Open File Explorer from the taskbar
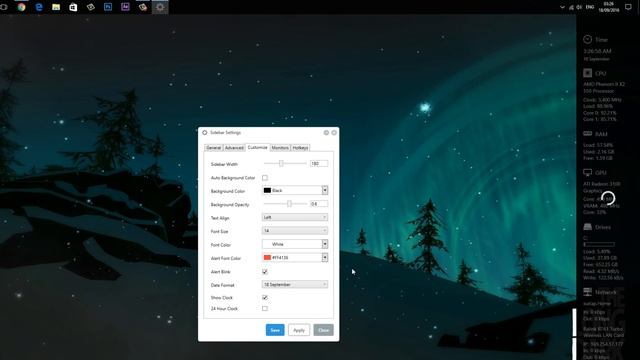This screenshot has height=360, width=640. (56, 7)
